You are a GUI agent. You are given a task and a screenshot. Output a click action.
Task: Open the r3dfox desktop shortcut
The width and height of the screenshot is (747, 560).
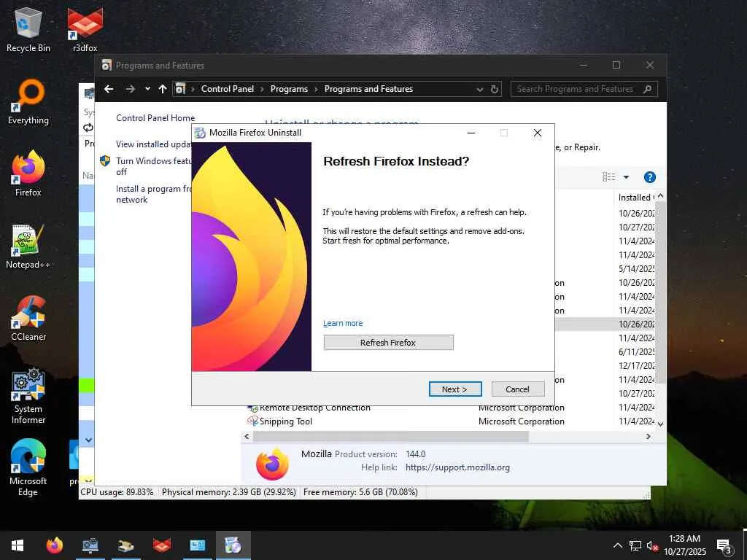pos(85,30)
